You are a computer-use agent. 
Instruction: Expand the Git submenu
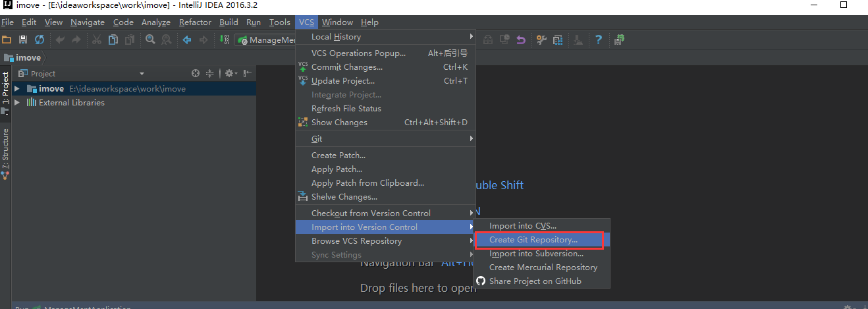385,139
